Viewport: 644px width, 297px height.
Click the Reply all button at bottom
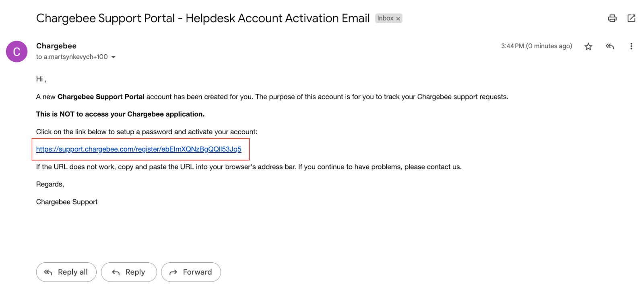(66, 272)
